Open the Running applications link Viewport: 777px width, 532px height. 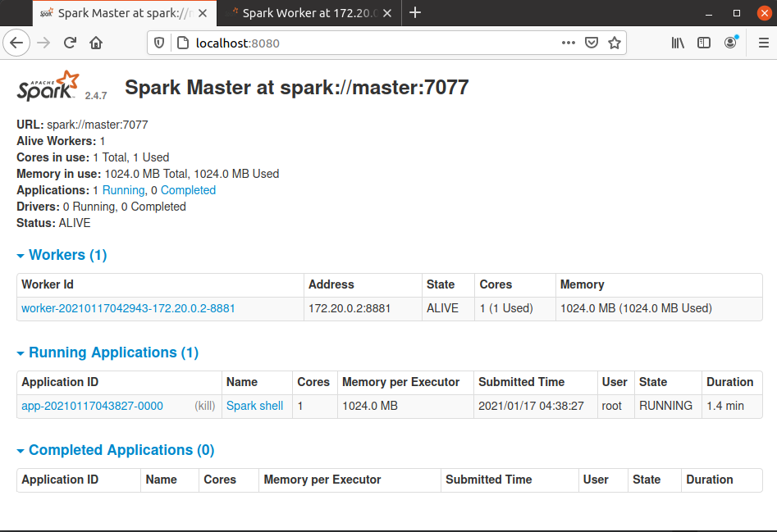pyautogui.click(x=123, y=190)
